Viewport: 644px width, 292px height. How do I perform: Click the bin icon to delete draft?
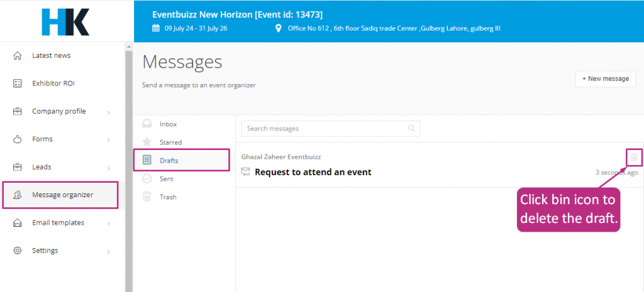pos(634,157)
